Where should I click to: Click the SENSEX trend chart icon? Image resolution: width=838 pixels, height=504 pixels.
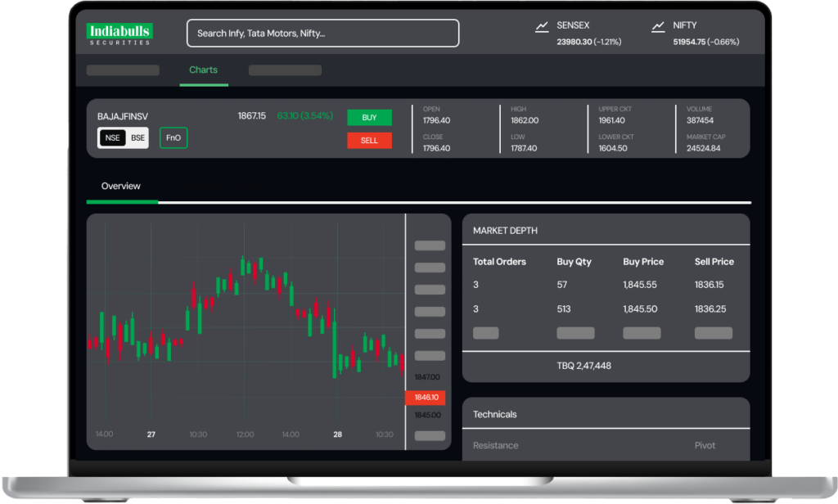pyautogui.click(x=542, y=27)
